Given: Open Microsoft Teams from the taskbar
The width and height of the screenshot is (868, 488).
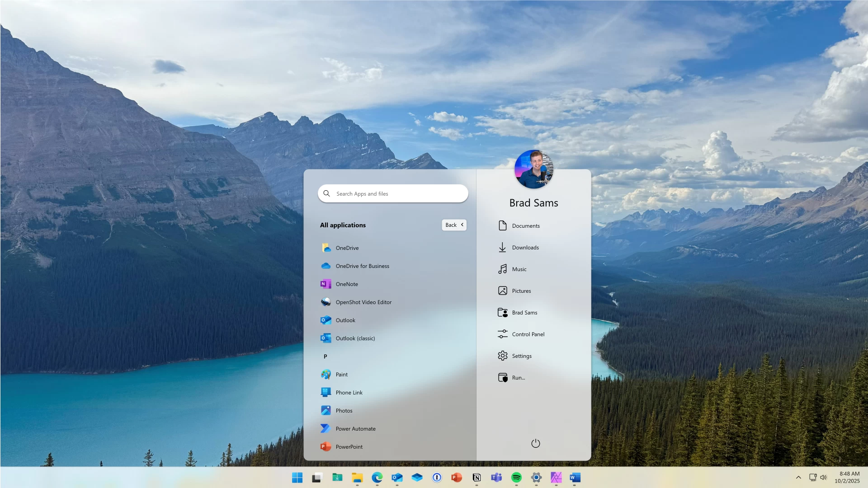Looking at the screenshot, I should pyautogui.click(x=496, y=478).
